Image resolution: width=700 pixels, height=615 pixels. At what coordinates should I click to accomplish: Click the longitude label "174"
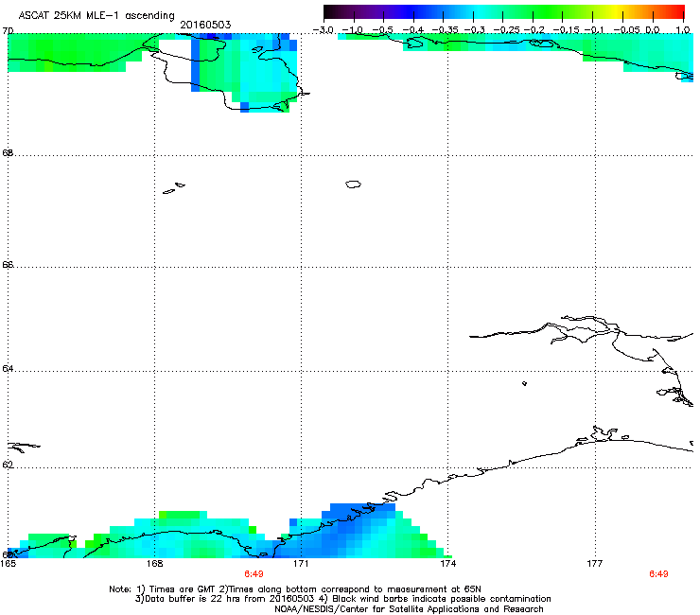447,564
